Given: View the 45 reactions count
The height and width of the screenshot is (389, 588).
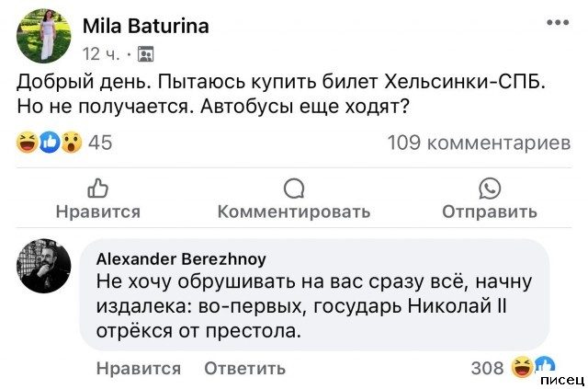Looking at the screenshot, I should click(100, 143).
